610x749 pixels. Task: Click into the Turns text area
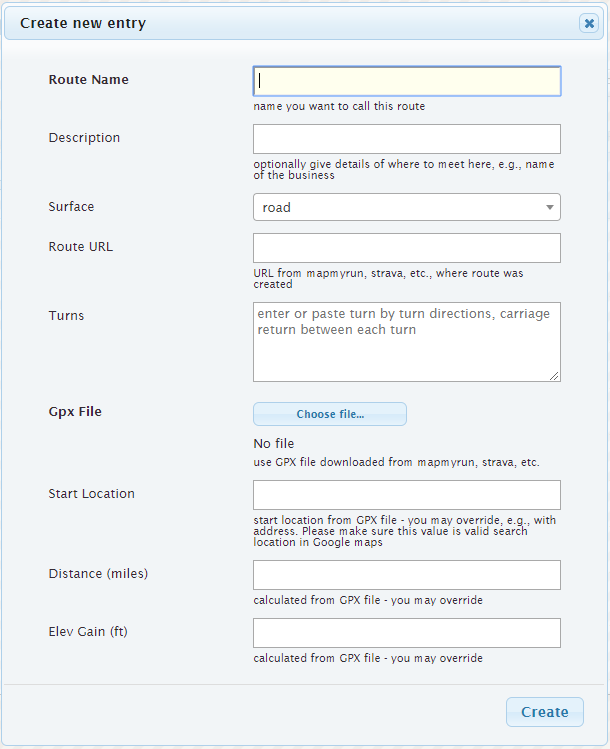407,342
